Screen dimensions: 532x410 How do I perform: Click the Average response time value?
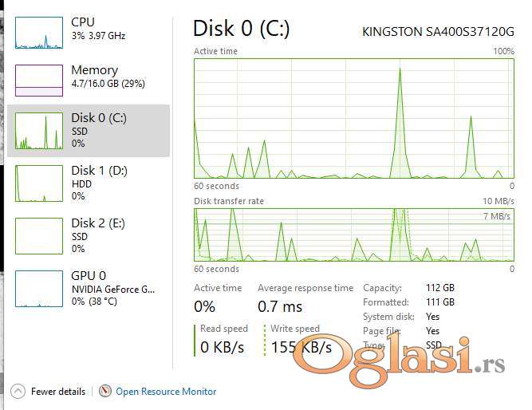click(x=280, y=306)
